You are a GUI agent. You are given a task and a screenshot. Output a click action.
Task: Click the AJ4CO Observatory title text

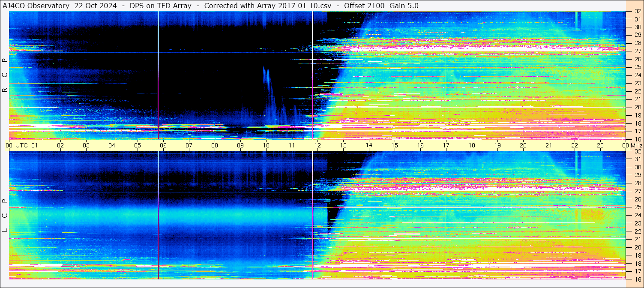(36, 6)
